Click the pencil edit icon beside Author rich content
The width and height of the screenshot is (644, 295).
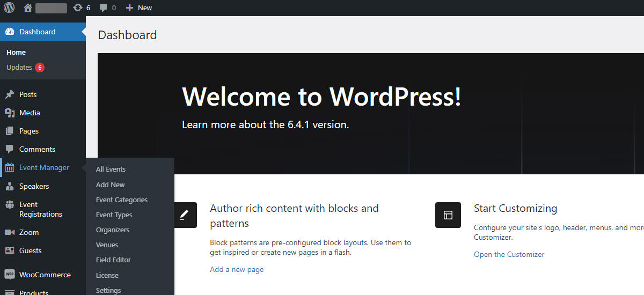click(x=184, y=215)
